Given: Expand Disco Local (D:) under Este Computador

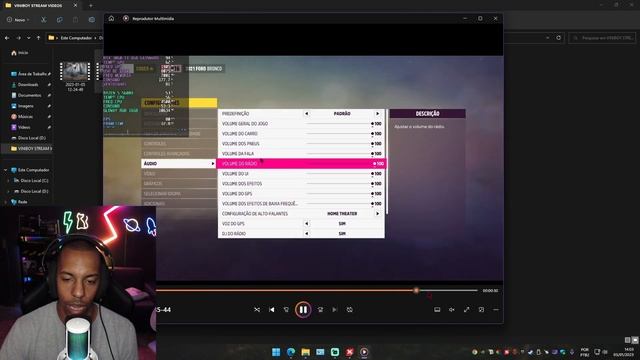Looking at the screenshot, I should 8,191.
